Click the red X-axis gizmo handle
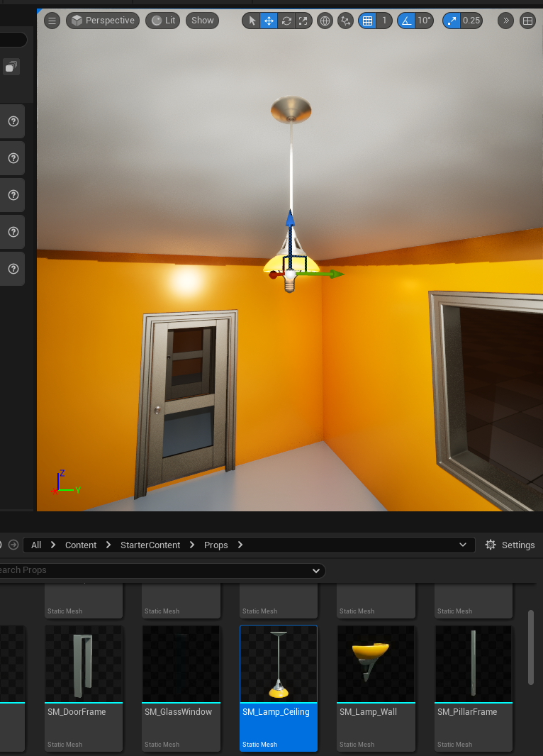The image size is (543, 756). click(273, 275)
